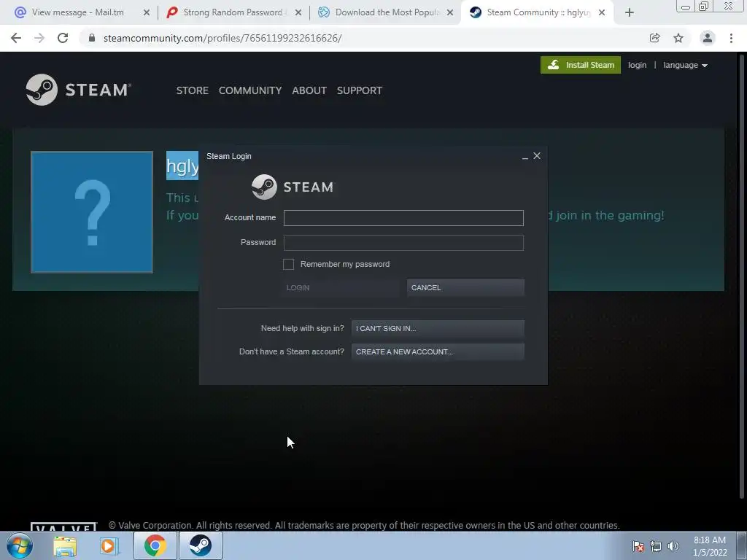This screenshot has width=747, height=560.
Task: Open a new browser tab
Action: 630,13
